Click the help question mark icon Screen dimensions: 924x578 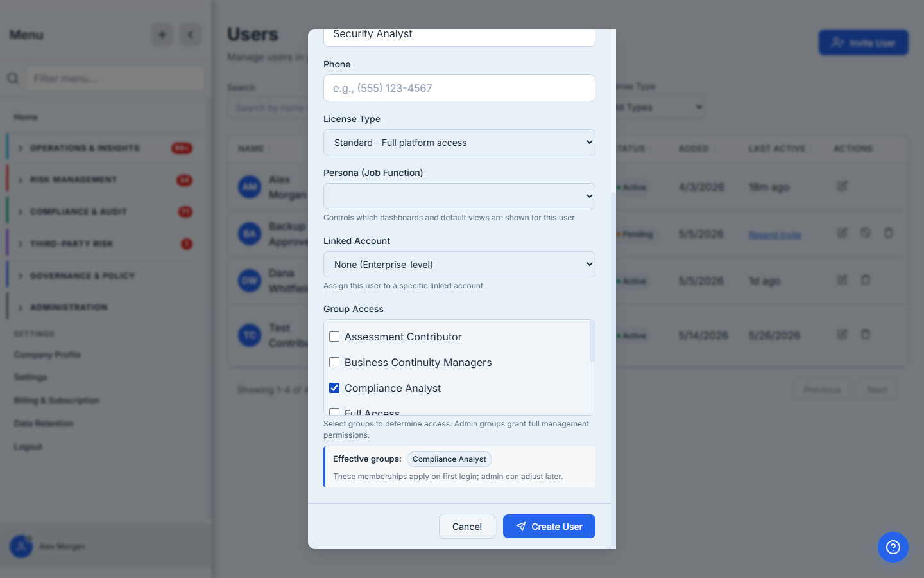point(893,547)
